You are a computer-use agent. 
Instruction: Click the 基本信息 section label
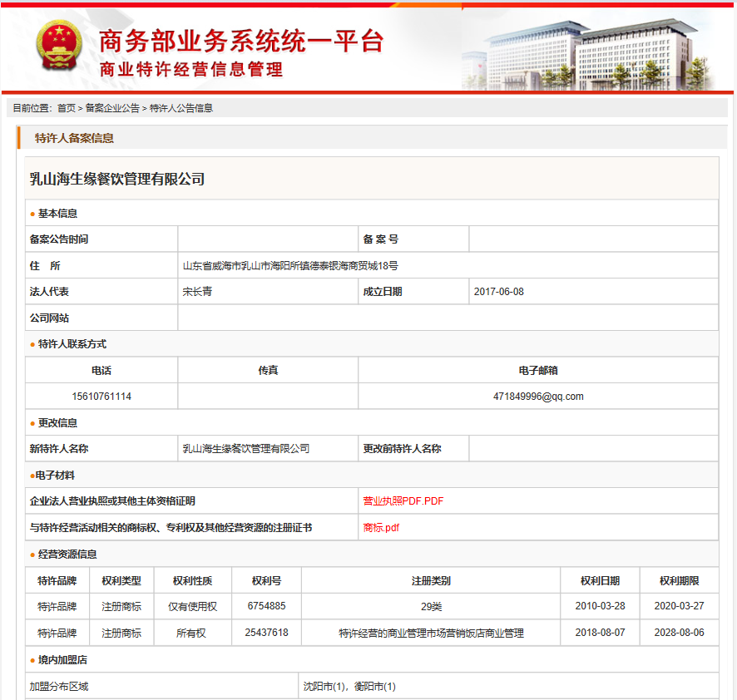pos(57,214)
